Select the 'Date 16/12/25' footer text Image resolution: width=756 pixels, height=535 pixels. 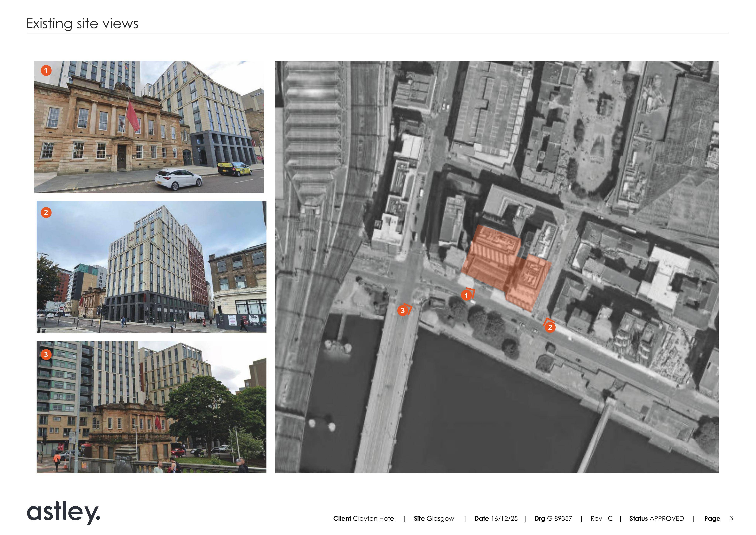pyautogui.click(x=496, y=519)
